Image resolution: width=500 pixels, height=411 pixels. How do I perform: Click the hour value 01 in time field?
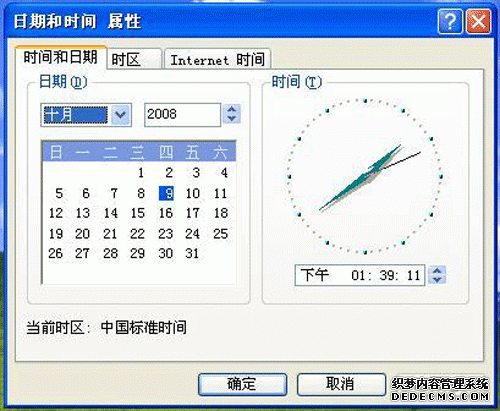[x=358, y=276]
